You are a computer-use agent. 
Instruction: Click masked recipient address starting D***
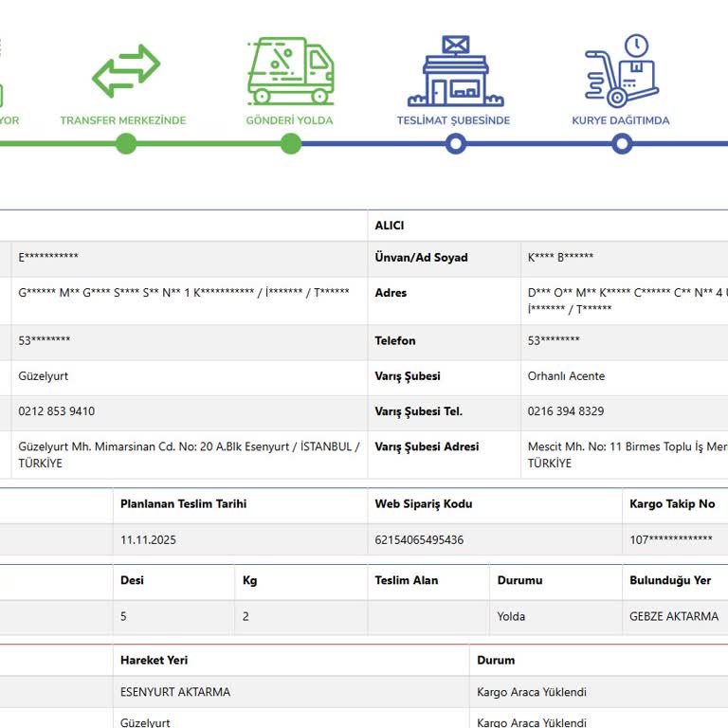click(x=628, y=300)
